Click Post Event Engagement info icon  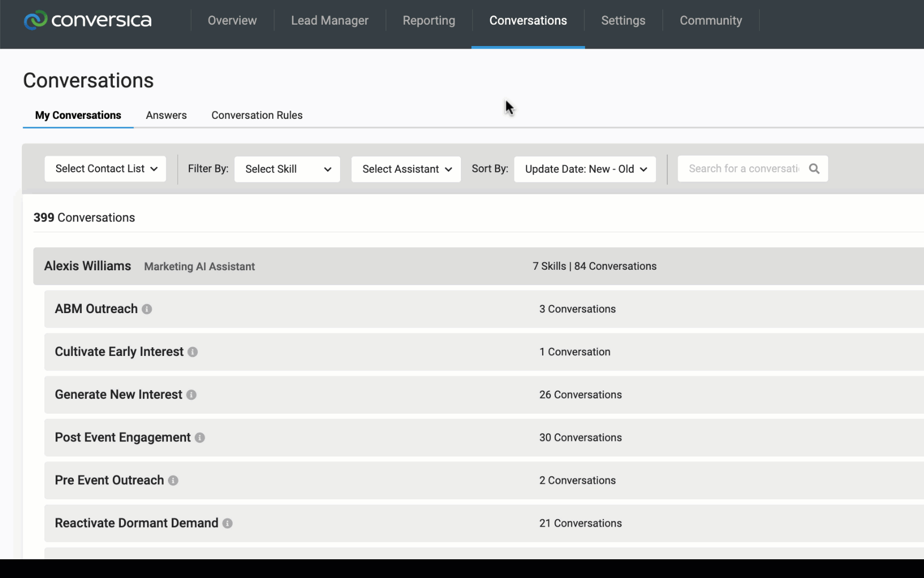click(199, 438)
